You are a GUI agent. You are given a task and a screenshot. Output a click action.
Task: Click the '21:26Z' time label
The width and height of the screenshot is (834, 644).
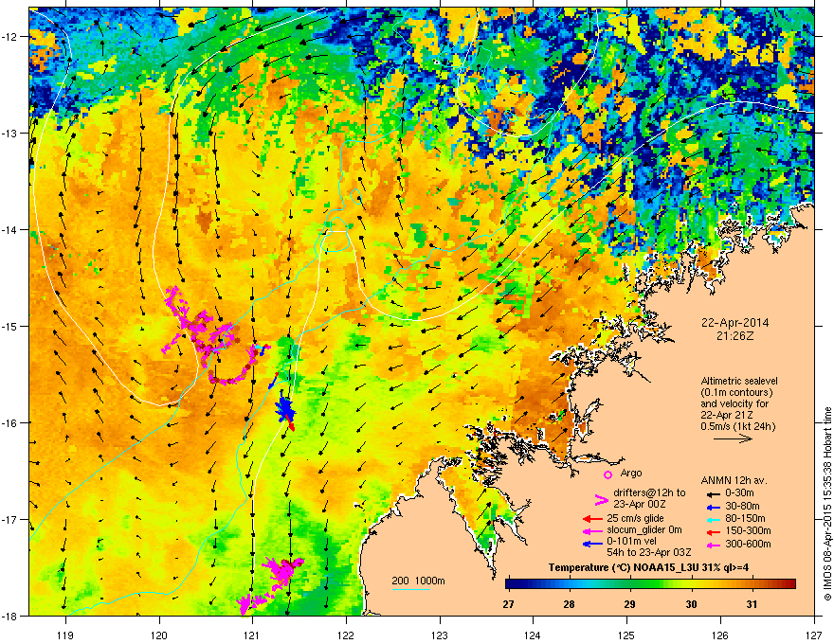pos(734,336)
